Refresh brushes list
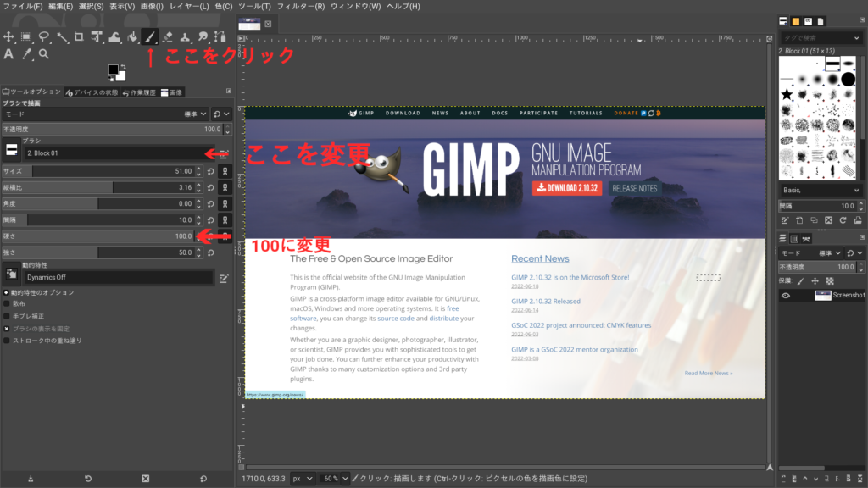Screen dimensions: 868x488 coord(843,220)
